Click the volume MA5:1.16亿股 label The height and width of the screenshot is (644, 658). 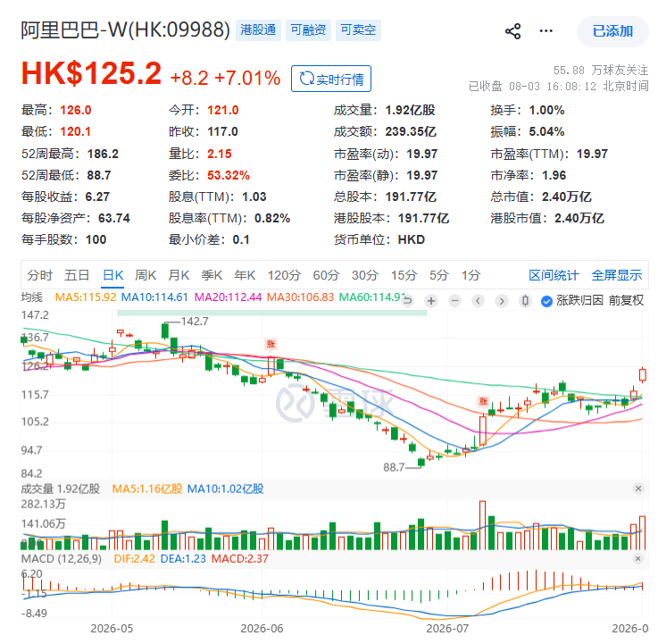pyautogui.click(x=147, y=489)
